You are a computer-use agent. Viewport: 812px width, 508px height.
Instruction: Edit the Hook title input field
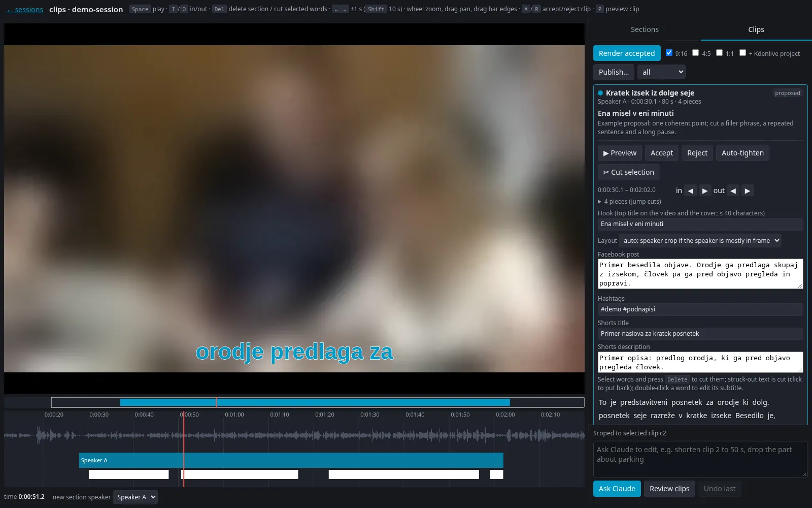(700, 224)
